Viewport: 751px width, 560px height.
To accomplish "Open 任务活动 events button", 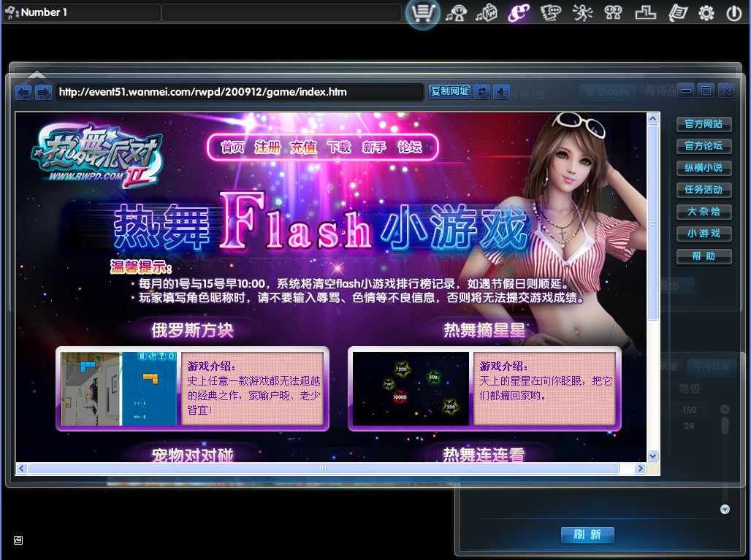I will (x=704, y=190).
